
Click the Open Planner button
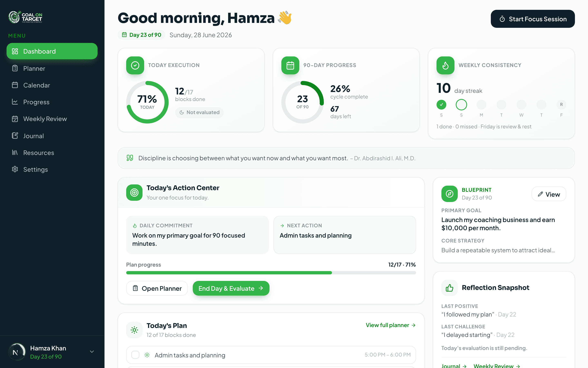(x=157, y=288)
